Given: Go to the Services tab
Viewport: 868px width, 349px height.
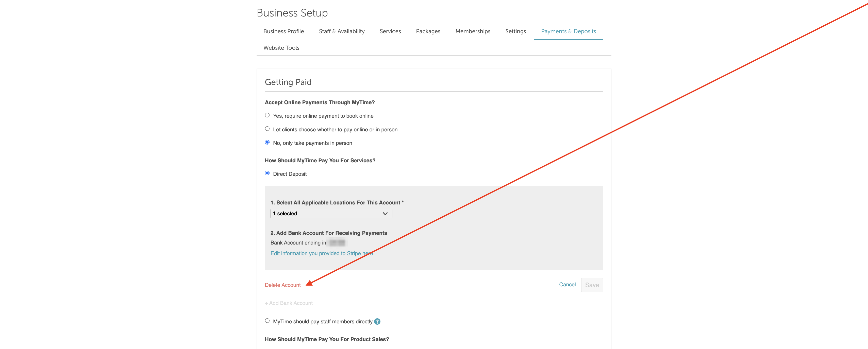Looking at the screenshot, I should point(390,31).
